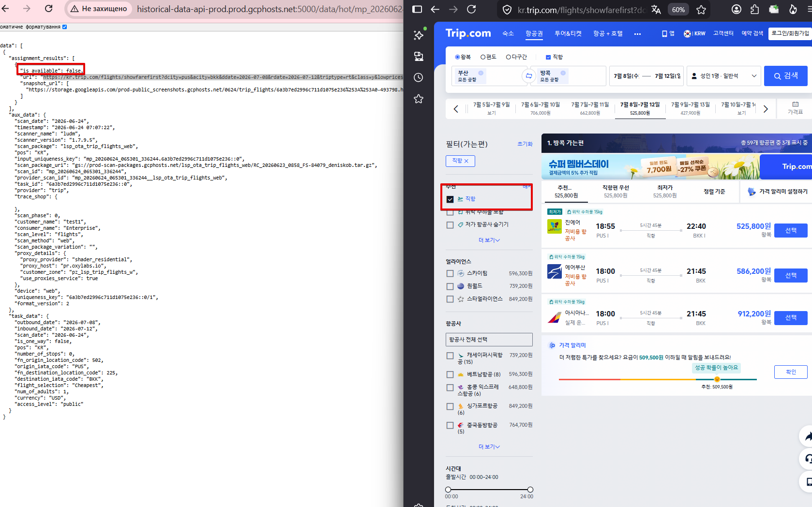Open the 항공사 전체 선택 airline select box
Screen dimensions: 812x507
[489, 340]
